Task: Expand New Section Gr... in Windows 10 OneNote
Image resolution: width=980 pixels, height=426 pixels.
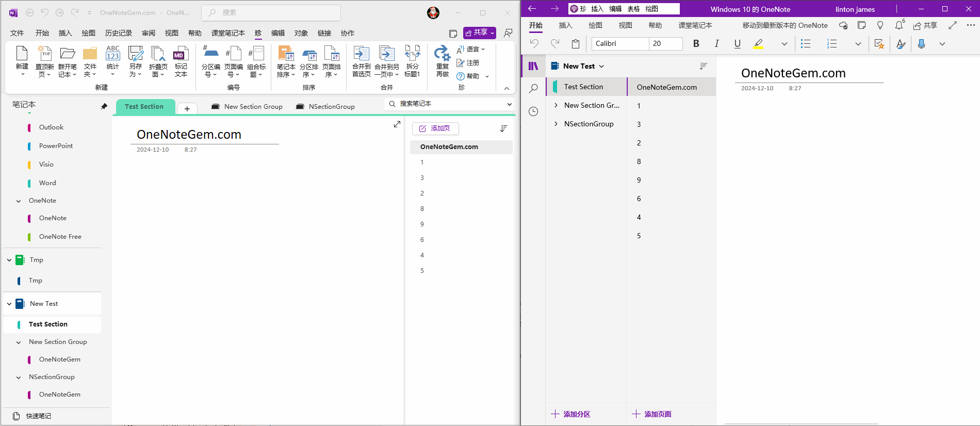Action: (556, 105)
